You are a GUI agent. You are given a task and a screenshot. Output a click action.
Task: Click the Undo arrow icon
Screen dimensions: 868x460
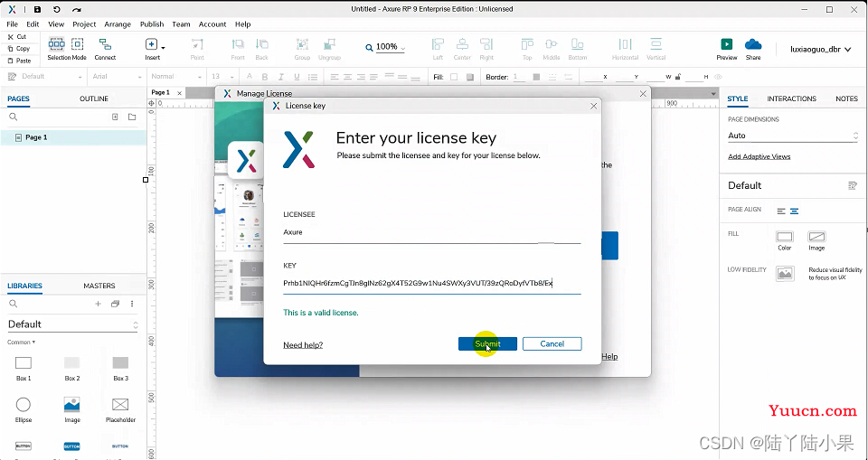point(56,9)
